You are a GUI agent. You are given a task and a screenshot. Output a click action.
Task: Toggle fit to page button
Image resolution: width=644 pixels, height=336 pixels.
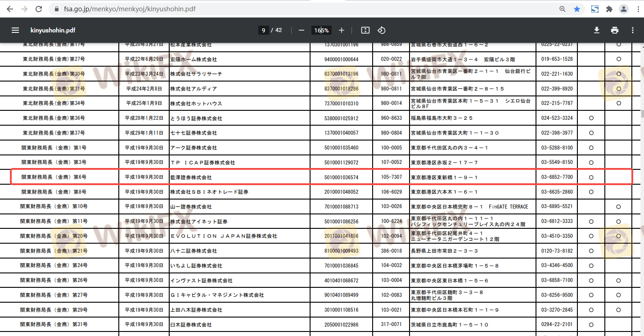(365, 30)
